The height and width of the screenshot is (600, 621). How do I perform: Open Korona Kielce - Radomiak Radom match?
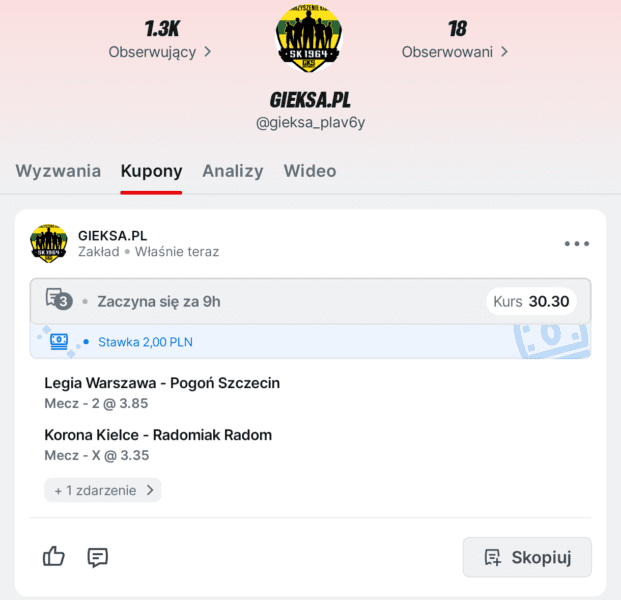click(158, 435)
